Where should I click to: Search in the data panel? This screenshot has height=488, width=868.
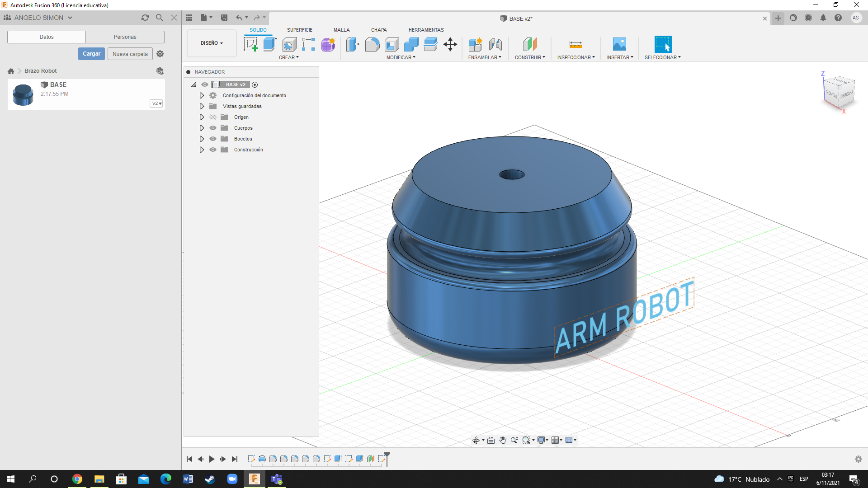[160, 18]
